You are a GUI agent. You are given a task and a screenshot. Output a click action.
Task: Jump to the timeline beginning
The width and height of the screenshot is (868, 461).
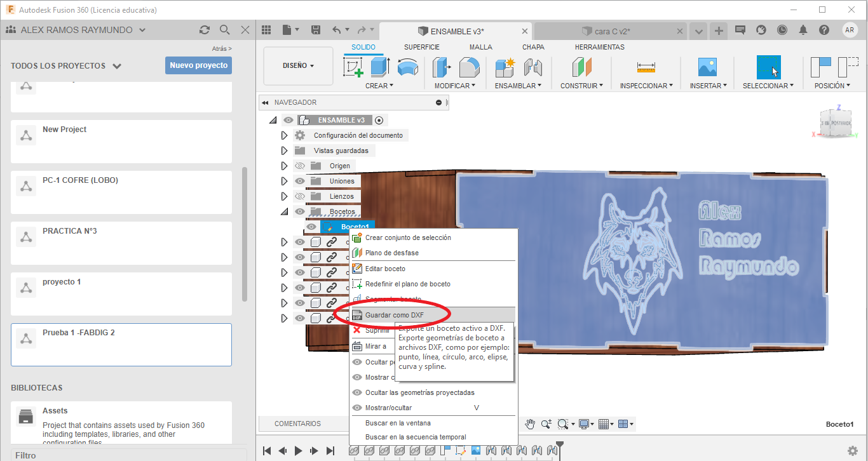tap(267, 451)
